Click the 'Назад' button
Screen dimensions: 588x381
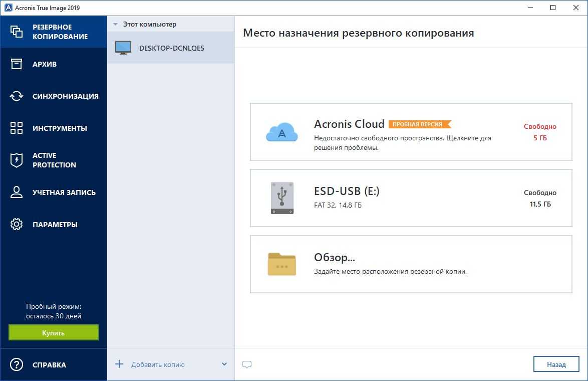pos(556,364)
